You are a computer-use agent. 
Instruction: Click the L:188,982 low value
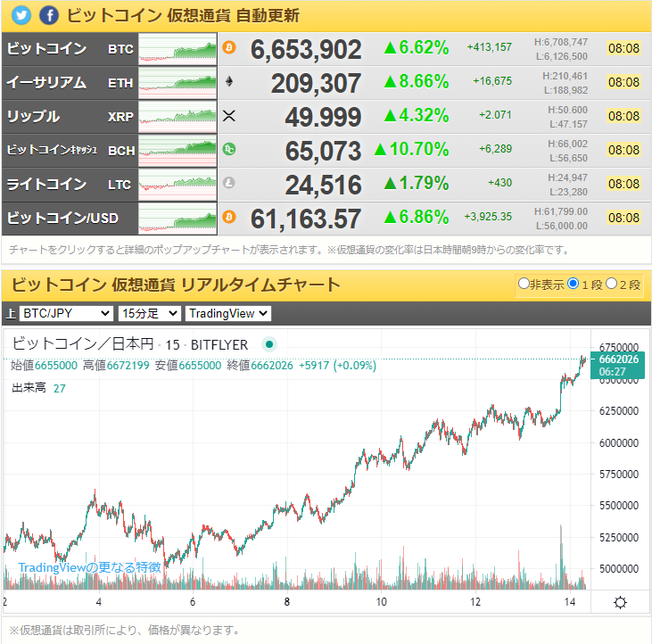[x=565, y=90]
